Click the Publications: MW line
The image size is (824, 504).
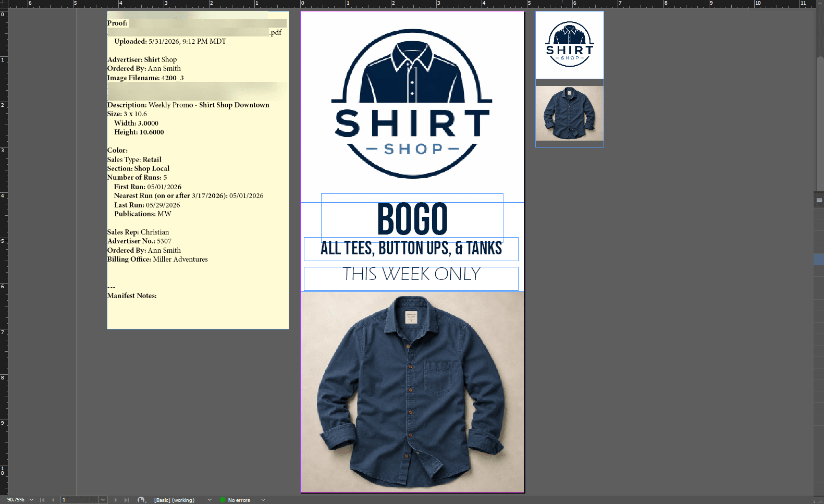(143, 214)
